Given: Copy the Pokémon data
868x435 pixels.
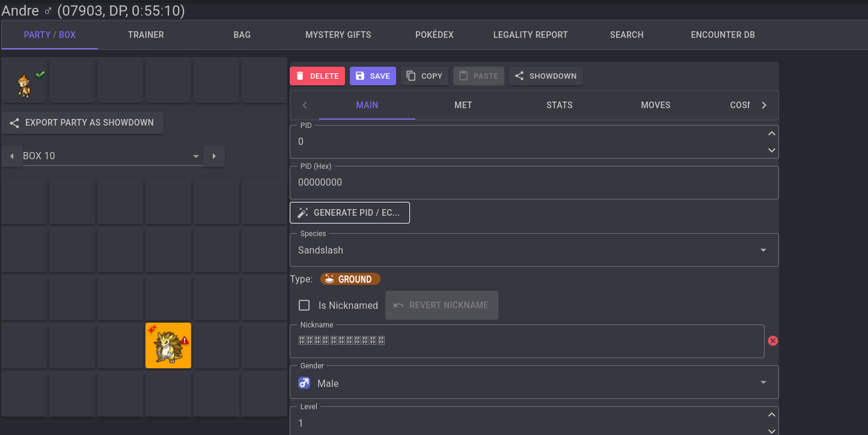Looking at the screenshot, I should [x=424, y=76].
